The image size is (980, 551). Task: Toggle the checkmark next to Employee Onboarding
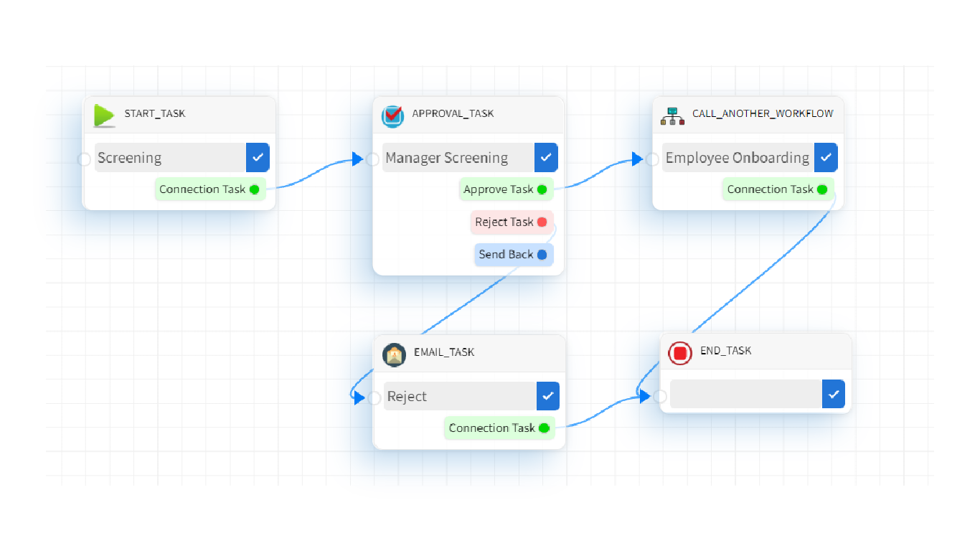(826, 157)
